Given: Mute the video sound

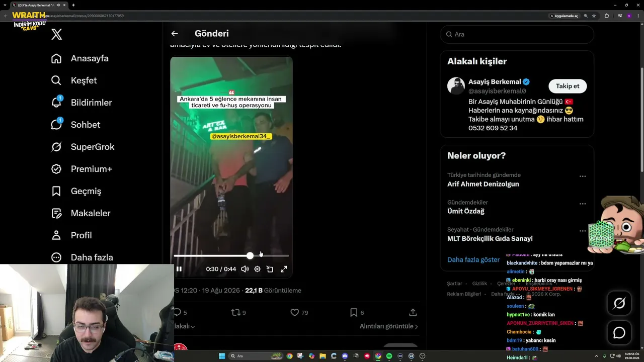Looking at the screenshot, I should pyautogui.click(x=245, y=269).
